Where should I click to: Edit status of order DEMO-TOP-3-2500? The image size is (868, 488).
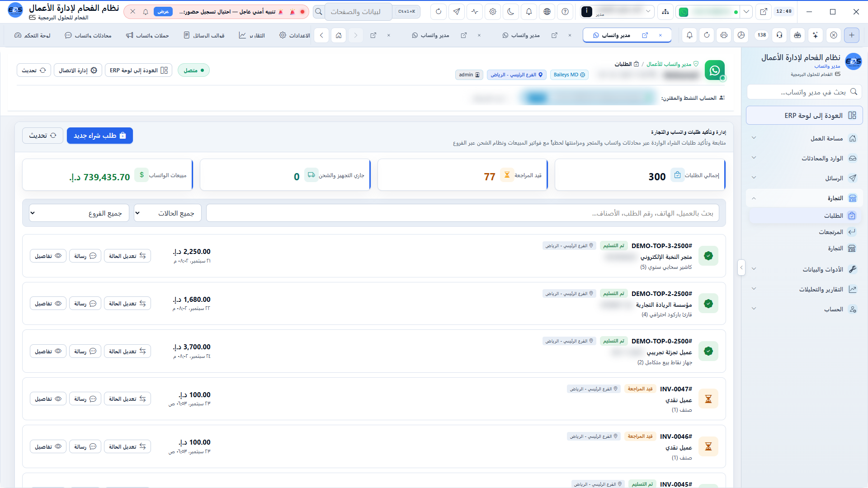point(127,256)
